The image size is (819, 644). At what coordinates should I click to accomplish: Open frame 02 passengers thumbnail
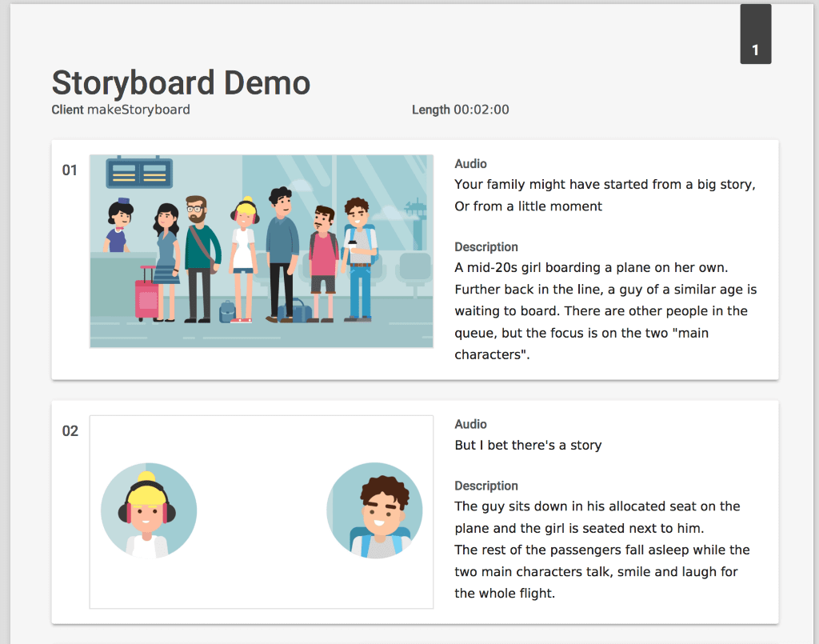[x=261, y=512]
